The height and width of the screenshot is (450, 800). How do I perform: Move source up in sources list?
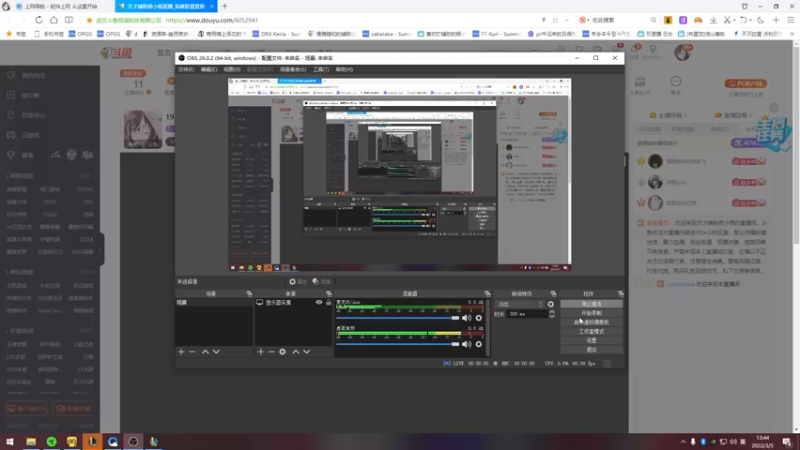pos(295,352)
